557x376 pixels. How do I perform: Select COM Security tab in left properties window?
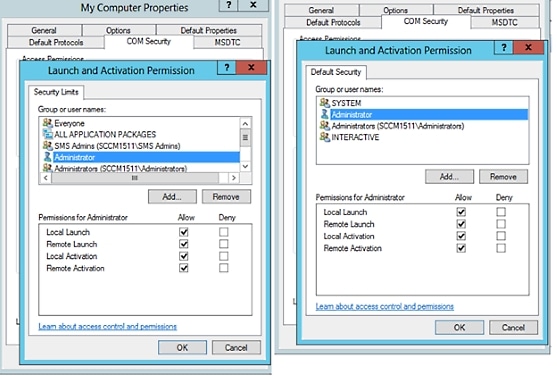(x=149, y=41)
